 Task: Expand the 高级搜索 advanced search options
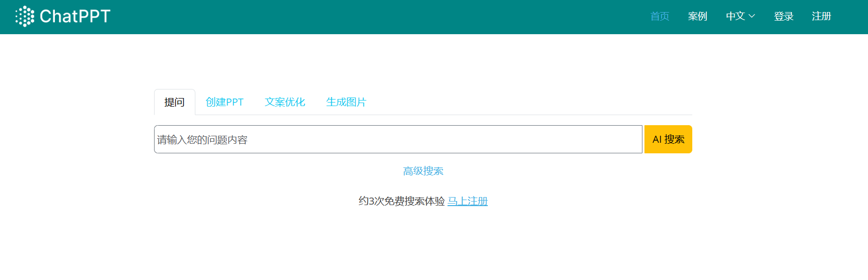point(423,171)
